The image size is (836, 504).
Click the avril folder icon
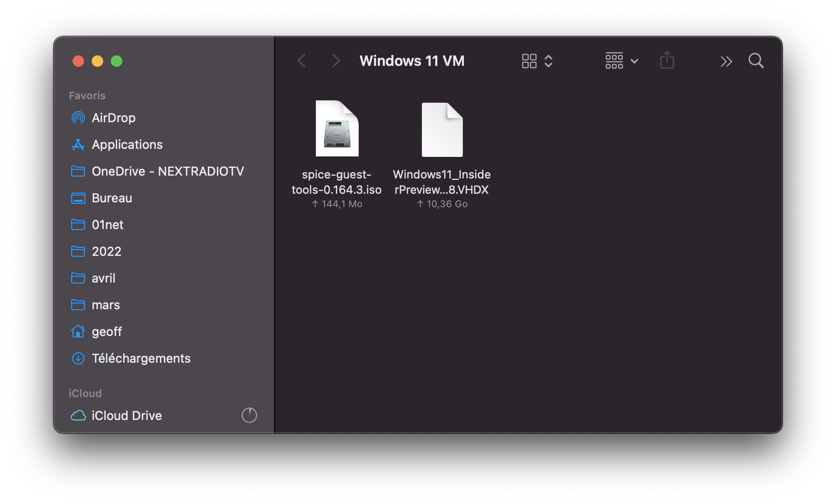[x=78, y=278]
